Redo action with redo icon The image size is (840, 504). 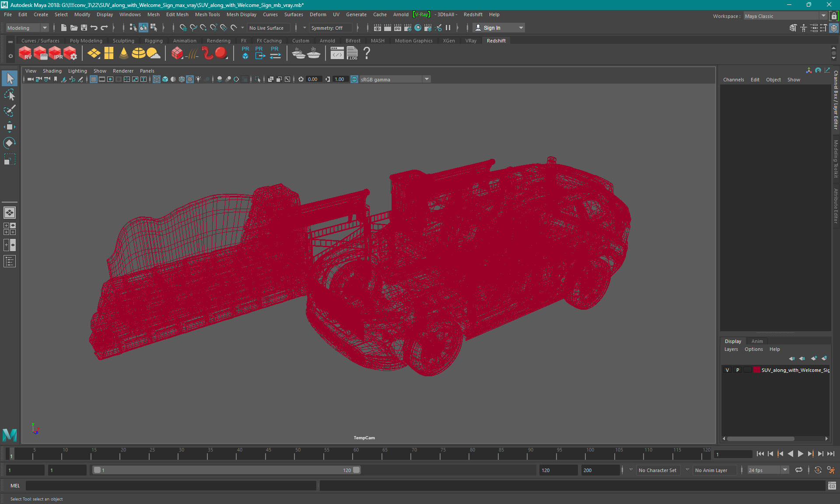104,28
